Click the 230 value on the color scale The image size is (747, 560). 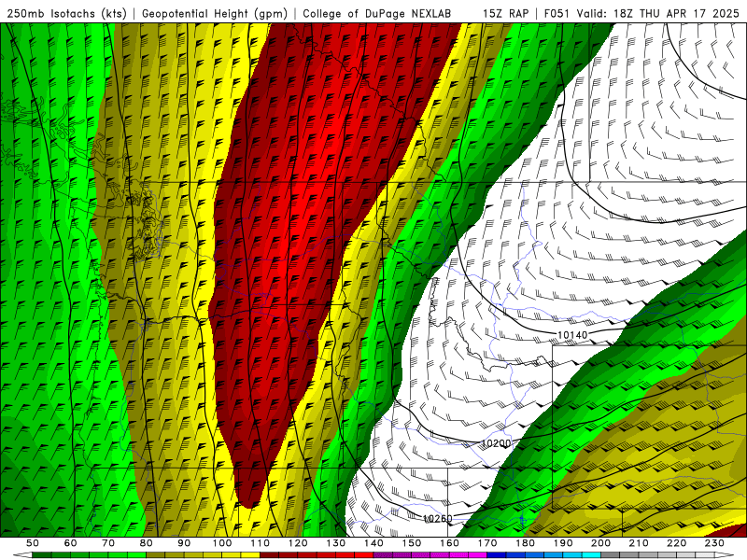[714, 543]
